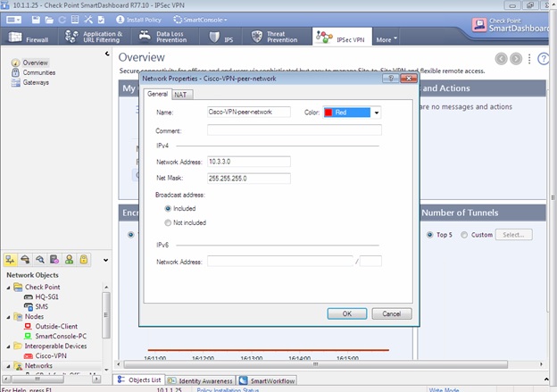Collapse the Networks tree node
557x392 pixels.
[x=9, y=366]
